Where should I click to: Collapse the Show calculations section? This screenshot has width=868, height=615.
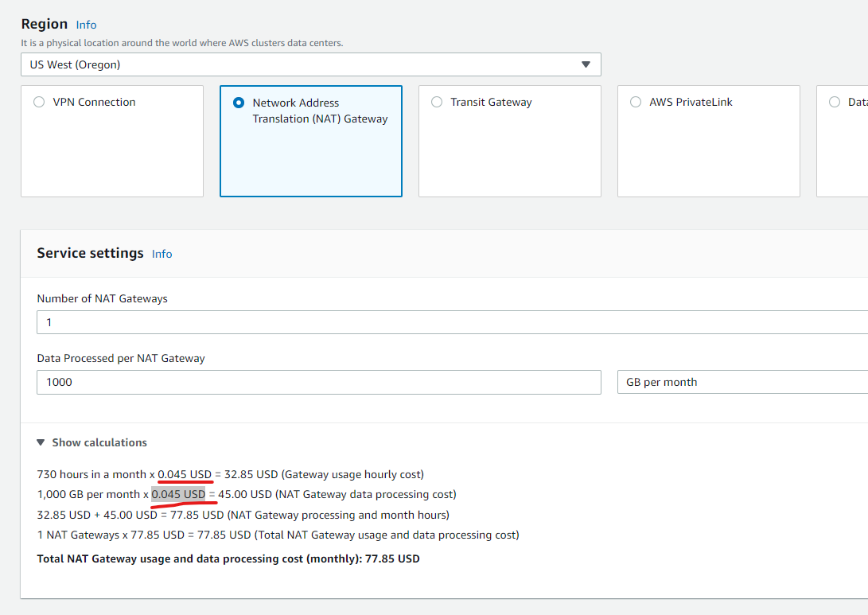click(x=92, y=442)
